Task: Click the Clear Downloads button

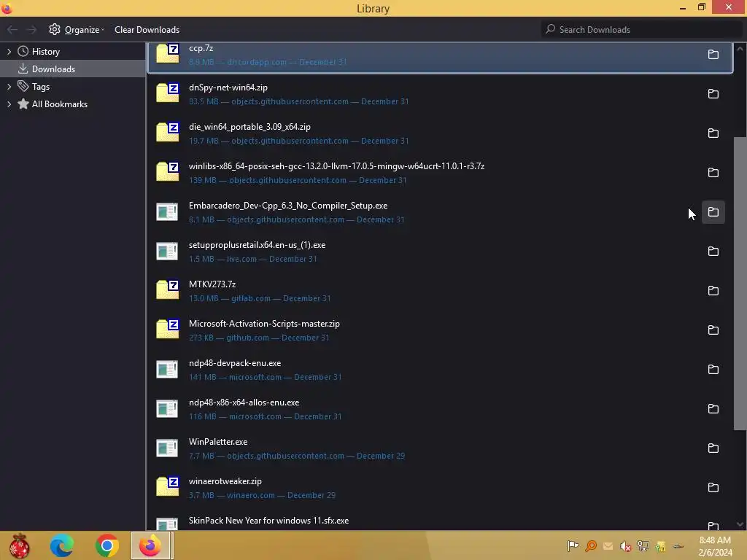Action: point(147,29)
